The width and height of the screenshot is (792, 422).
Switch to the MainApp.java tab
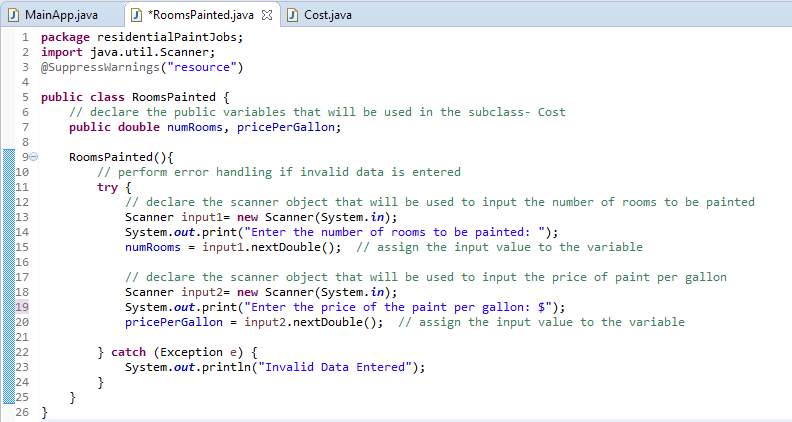tap(60, 15)
